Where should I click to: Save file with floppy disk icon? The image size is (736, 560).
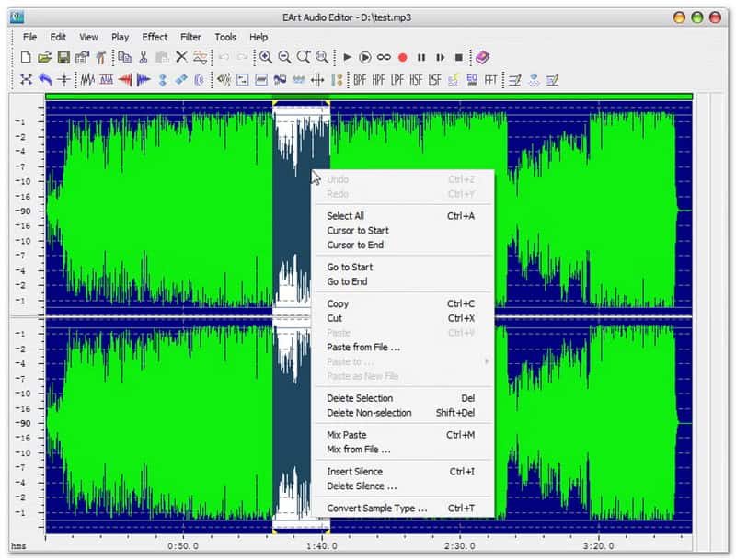pos(63,57)
